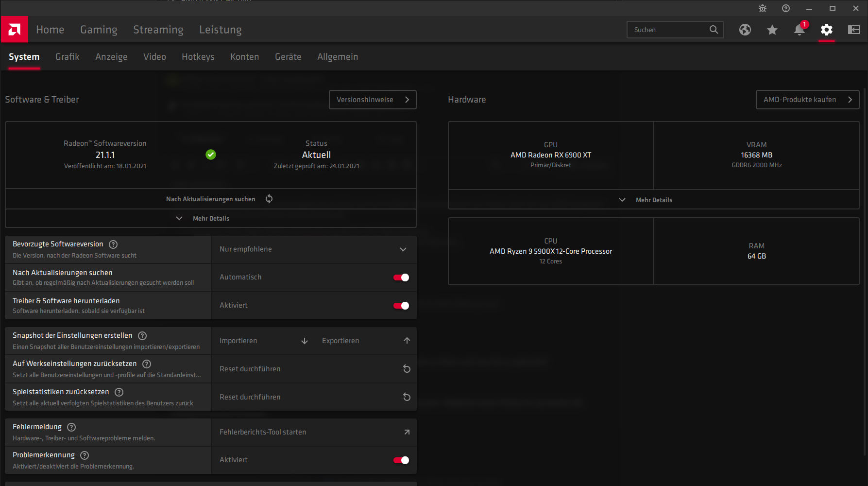The height and width of the screenshot is (486, 868).
Task: Click the export up-arrow icon
Action: [x=407, y=341]
